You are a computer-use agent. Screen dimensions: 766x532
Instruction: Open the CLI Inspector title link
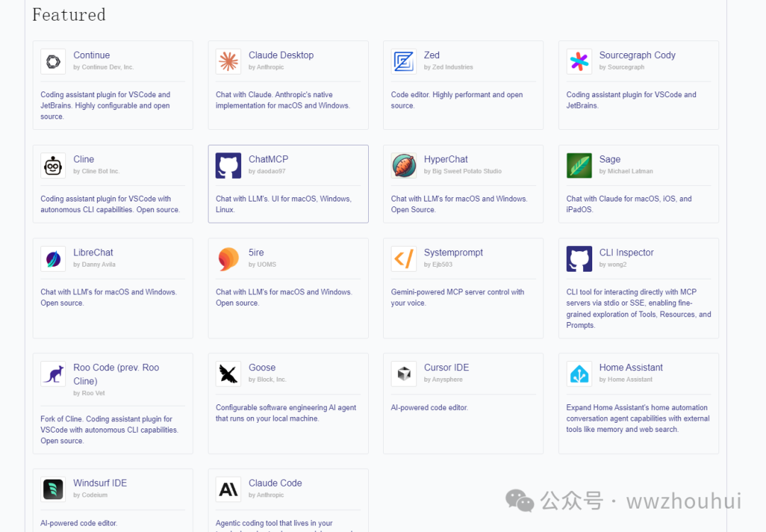626,253
